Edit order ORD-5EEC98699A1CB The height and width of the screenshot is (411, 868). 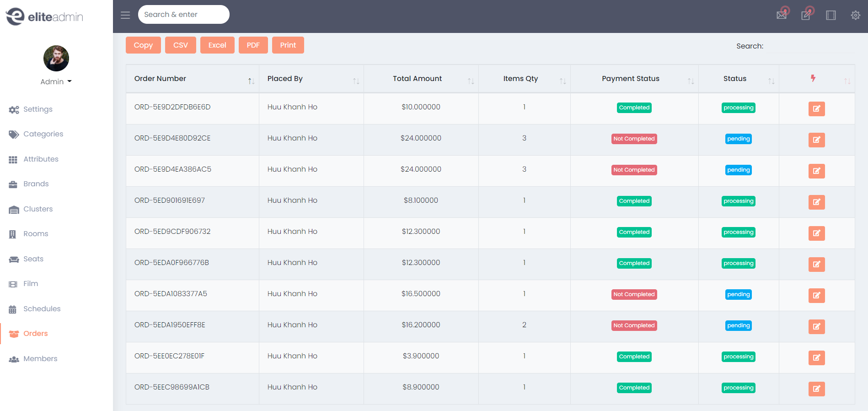coord(816,389)
